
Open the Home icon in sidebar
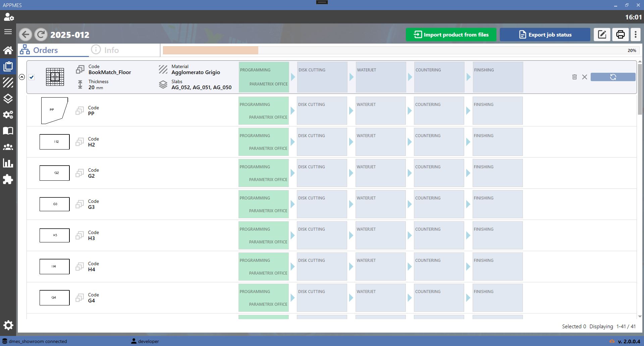(x=8, y=50)
